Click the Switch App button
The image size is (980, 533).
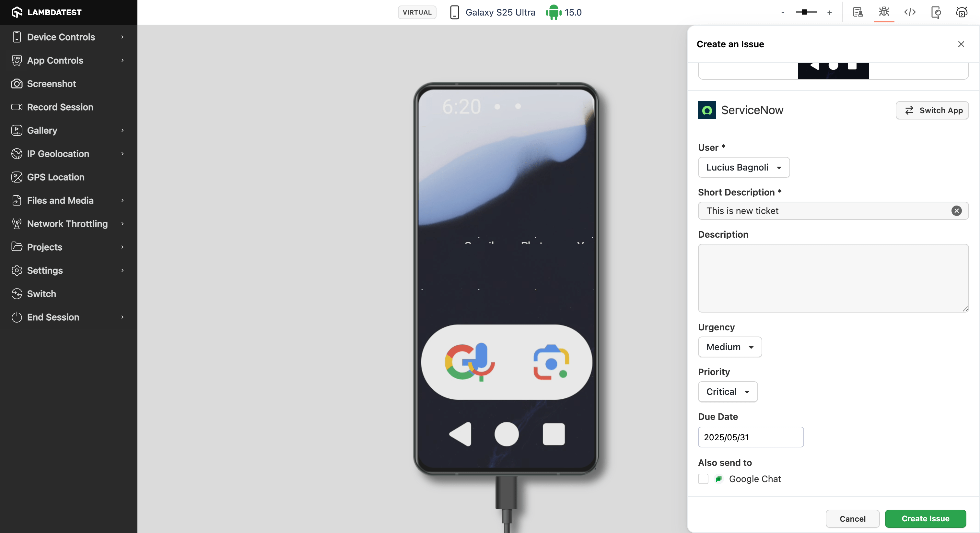pos(932,111)
